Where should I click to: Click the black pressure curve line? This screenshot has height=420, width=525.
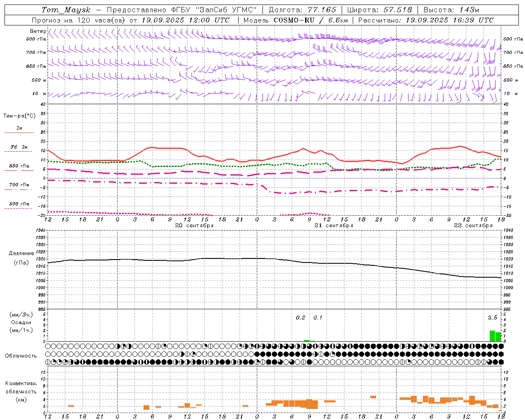click(275, 259)
